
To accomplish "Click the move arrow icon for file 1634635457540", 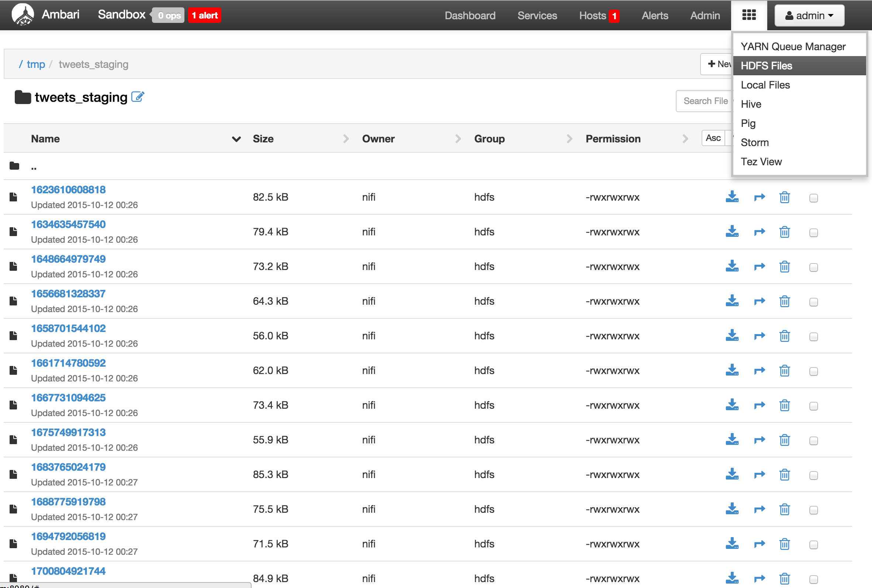I will pos(759,232).
